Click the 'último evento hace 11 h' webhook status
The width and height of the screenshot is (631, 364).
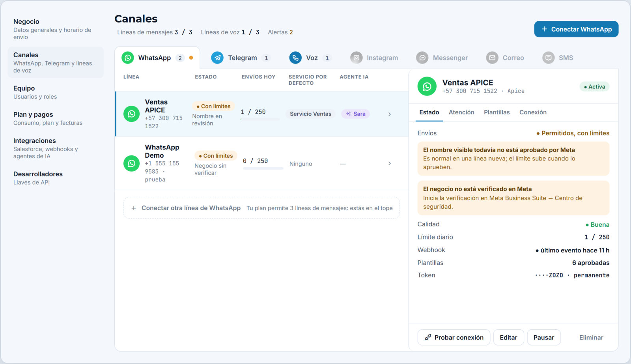(573, 250)
